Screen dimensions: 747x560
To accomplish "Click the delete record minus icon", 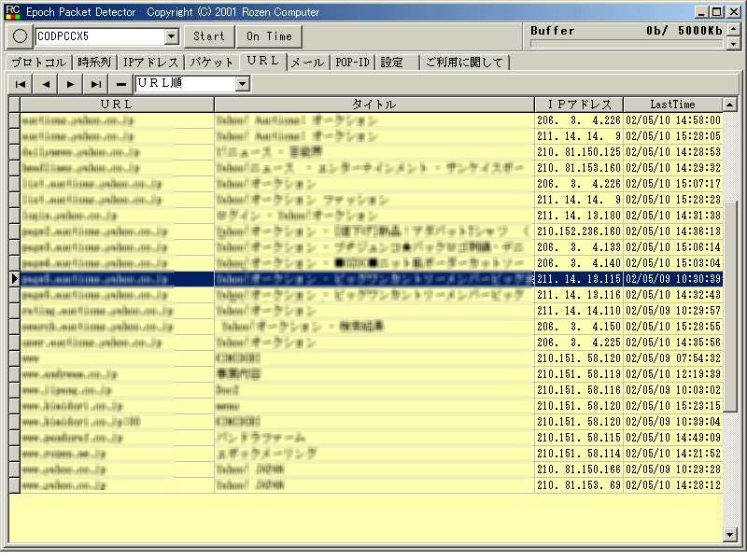I will [x=121, y=84].
